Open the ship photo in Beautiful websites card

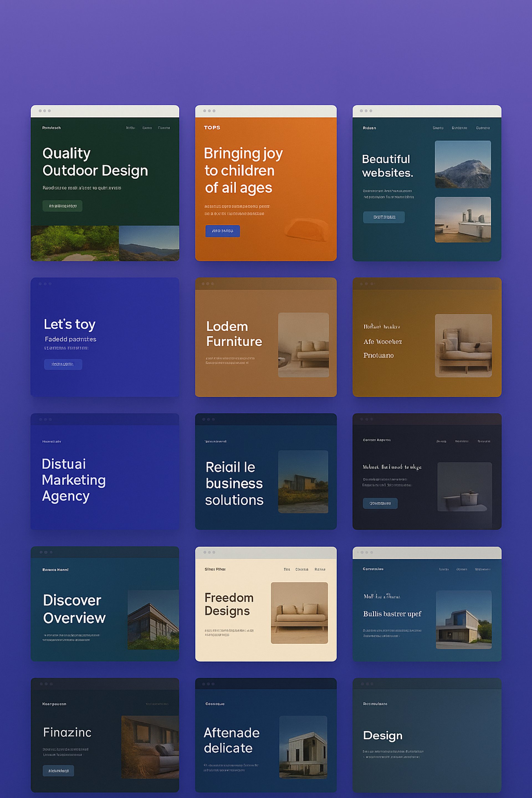[462, 219]
